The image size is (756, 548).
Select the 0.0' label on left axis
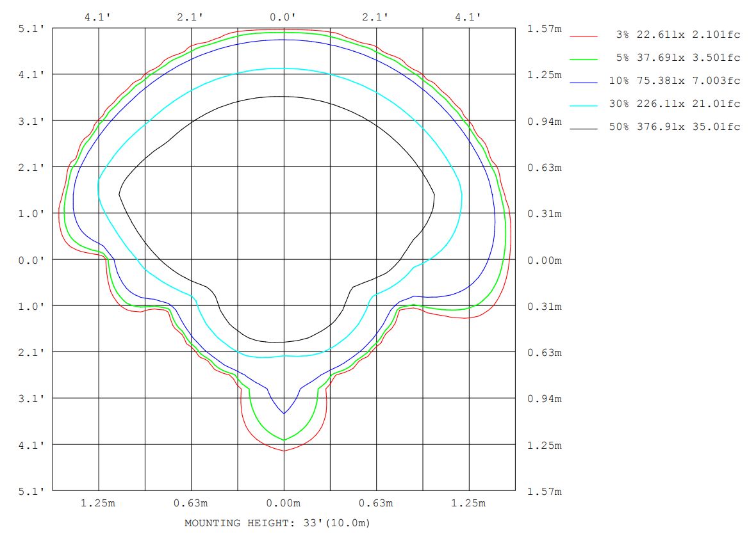click(33, 260)
